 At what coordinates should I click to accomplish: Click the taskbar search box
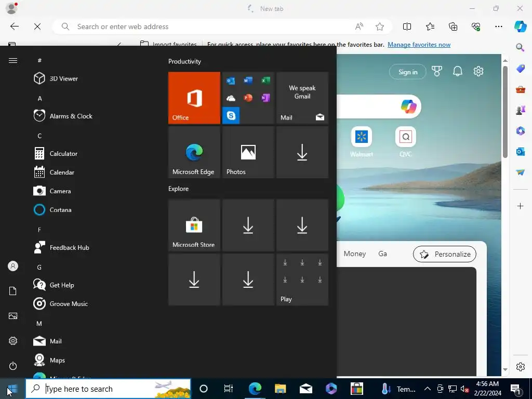(108, 389)
